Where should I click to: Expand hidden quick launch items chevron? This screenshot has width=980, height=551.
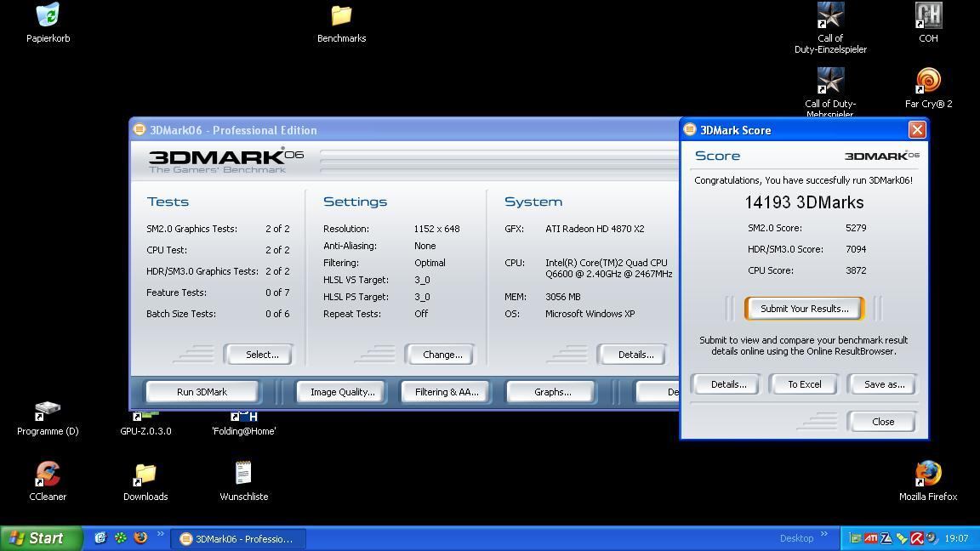[x=161, y=533]
